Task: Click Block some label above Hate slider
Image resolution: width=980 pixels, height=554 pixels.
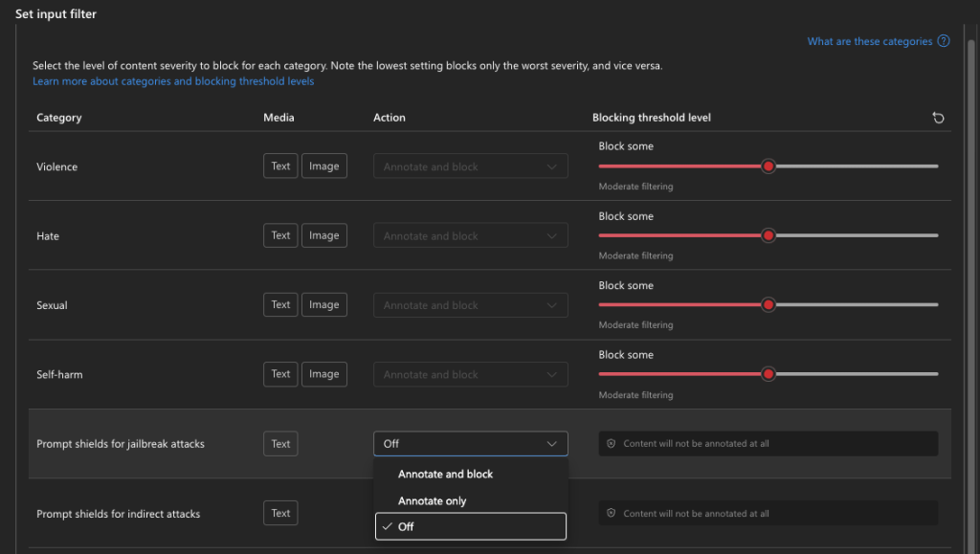Action: tap(626, 216)
